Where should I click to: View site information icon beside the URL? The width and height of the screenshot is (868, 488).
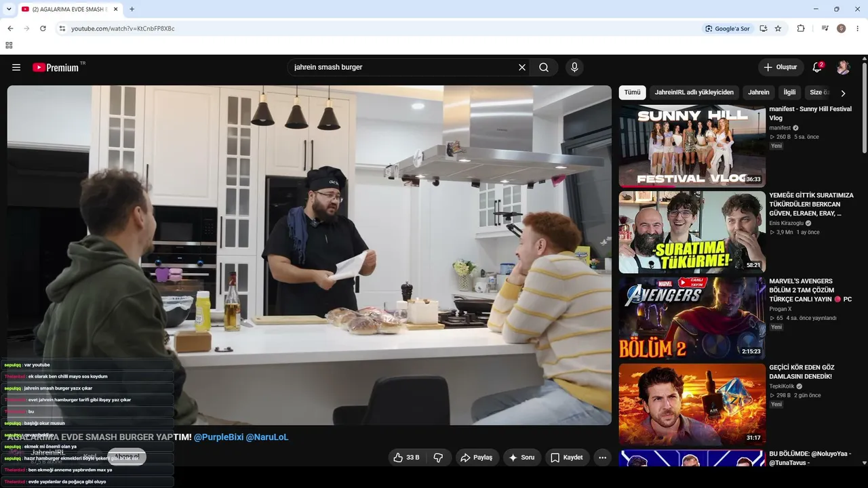(x=62, y=28)
